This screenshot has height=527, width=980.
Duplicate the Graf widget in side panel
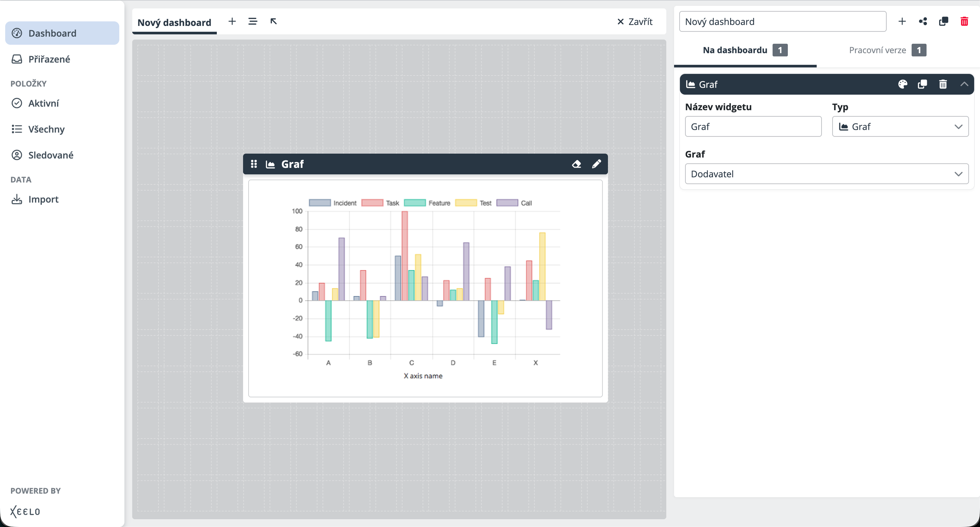[922, 84]
